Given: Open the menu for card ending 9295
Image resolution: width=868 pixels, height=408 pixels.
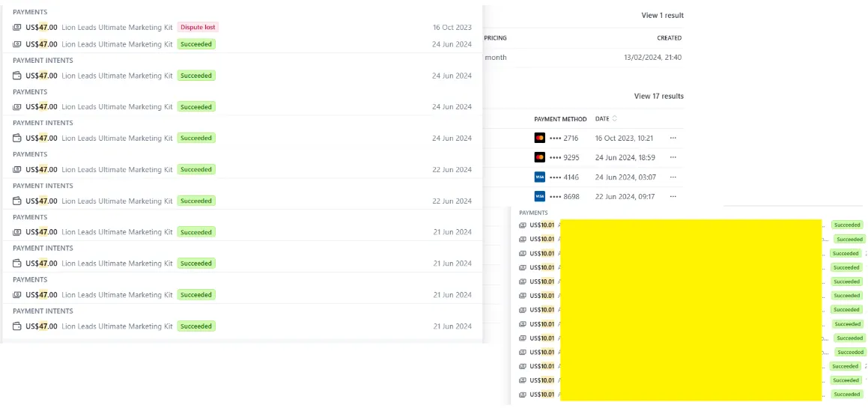Looking at the screenshot, I should [x=673, y=158].
